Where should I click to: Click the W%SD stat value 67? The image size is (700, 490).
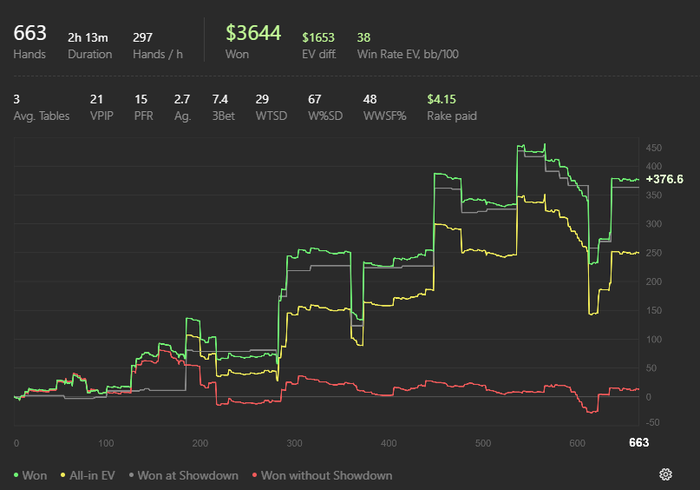click(314, 99)
